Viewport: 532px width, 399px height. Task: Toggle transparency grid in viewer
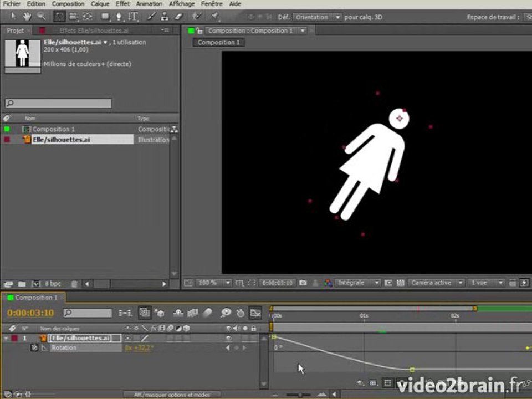(400, 283)
